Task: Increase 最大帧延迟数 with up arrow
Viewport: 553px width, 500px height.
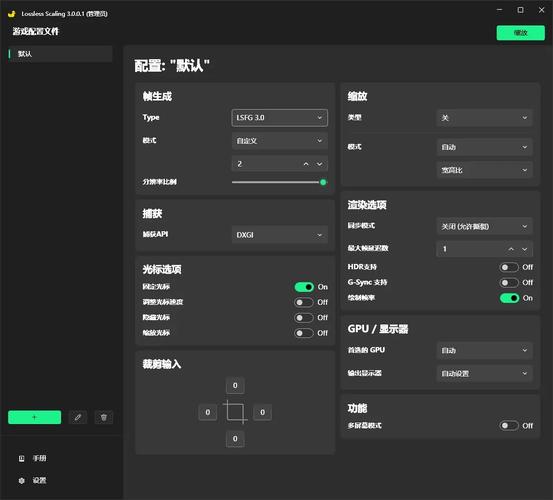Action: tap(511, 249)
